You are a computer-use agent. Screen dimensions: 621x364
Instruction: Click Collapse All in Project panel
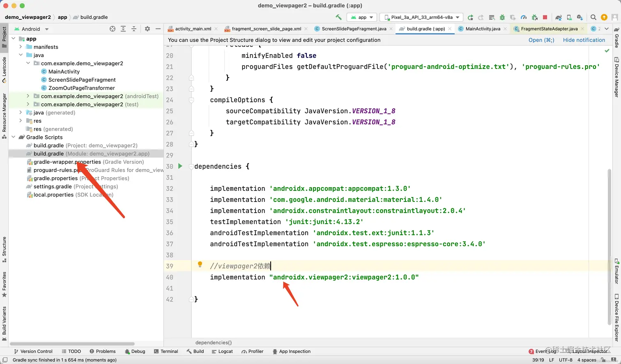tap(134, 29)
